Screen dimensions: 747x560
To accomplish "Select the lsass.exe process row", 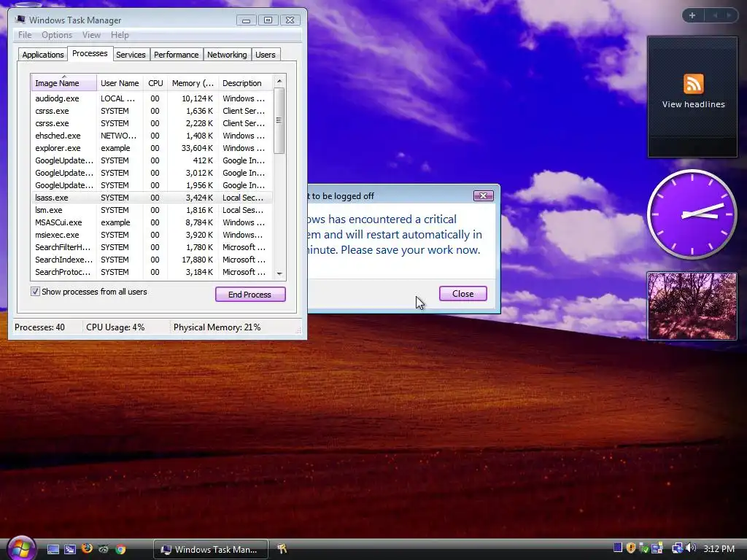I will click(x=152, y=198).
